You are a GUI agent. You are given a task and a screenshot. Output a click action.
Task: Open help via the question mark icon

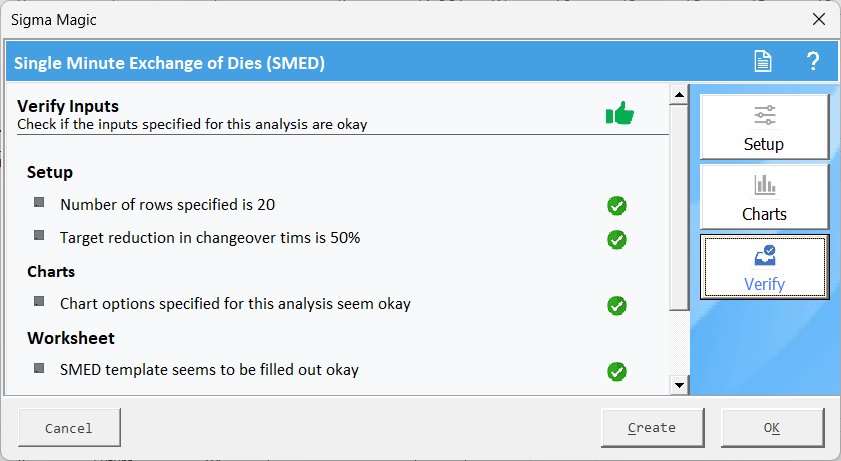[x=813, y=62]
